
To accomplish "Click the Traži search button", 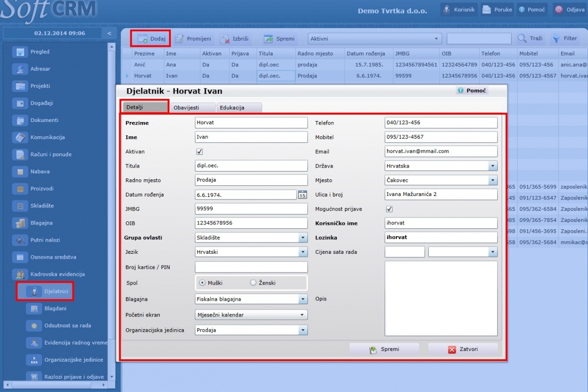I will [x=531, y=38].
